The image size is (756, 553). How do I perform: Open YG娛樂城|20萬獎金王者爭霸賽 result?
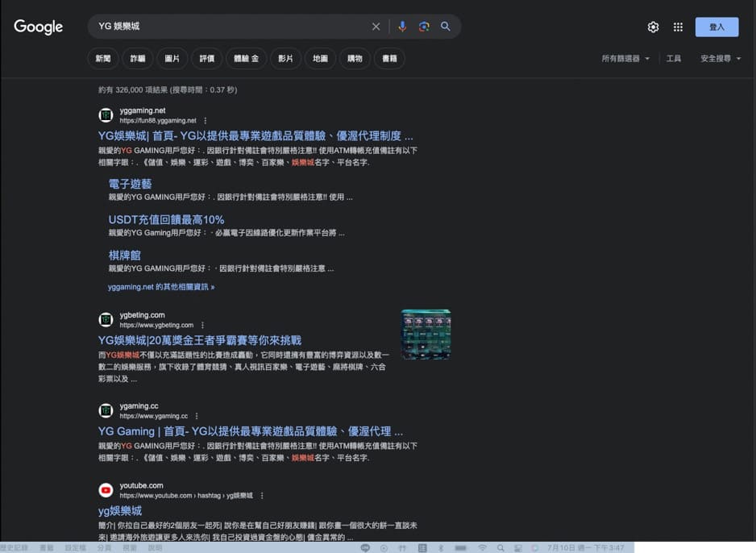200,340
